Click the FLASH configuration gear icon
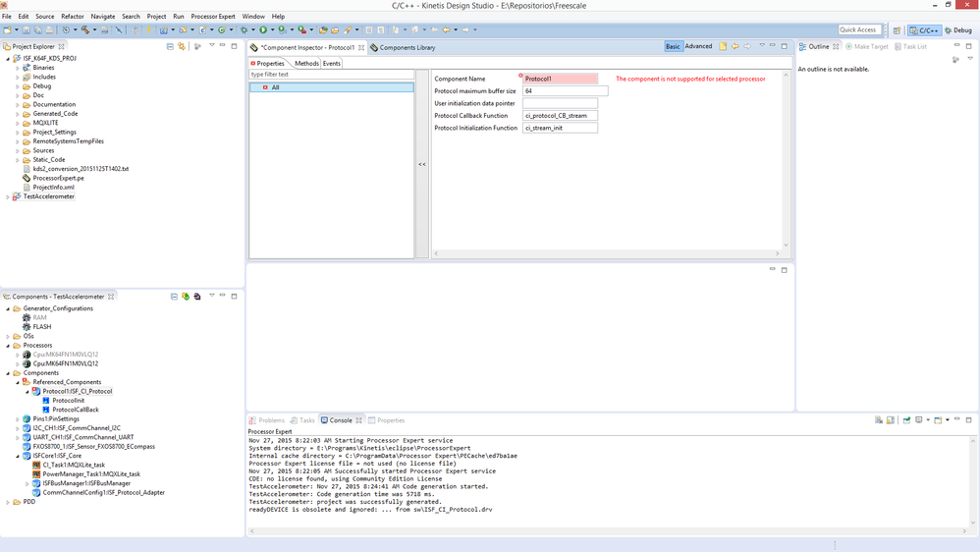This screenshot has height=552, width=980. click(27, 327)
